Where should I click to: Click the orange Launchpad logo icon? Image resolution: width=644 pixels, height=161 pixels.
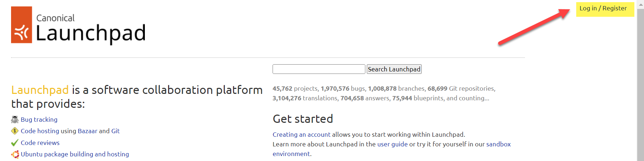[x=21, y=25]
